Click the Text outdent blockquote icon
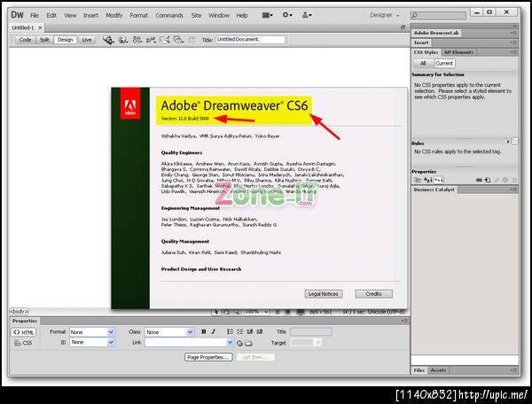The height and width of the screenshot is (404, 532). (x=250, y=332)
